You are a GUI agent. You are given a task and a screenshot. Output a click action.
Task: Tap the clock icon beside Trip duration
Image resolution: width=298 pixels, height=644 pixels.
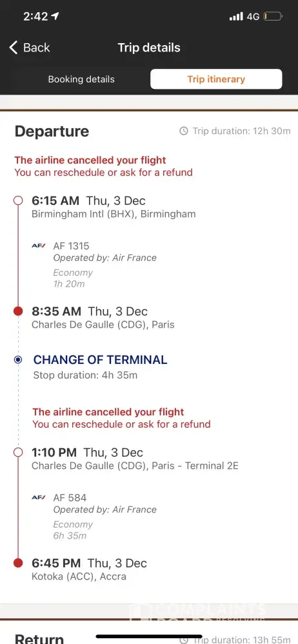pyautogui.click(x=184, y=131)
